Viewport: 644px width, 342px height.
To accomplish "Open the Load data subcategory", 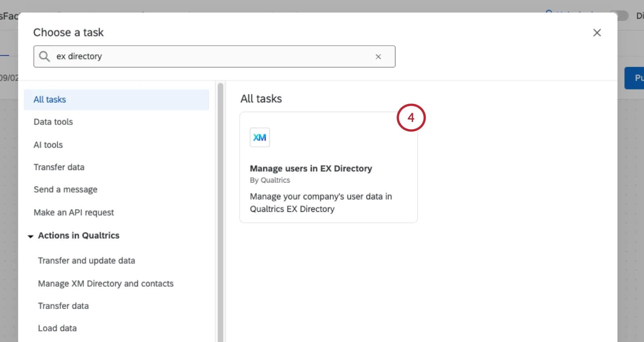I will point(57,328).
